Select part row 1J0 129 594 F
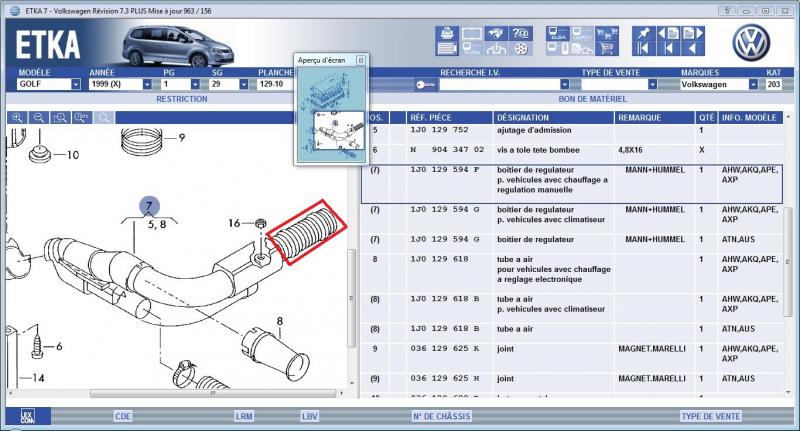 click(571, 184)
